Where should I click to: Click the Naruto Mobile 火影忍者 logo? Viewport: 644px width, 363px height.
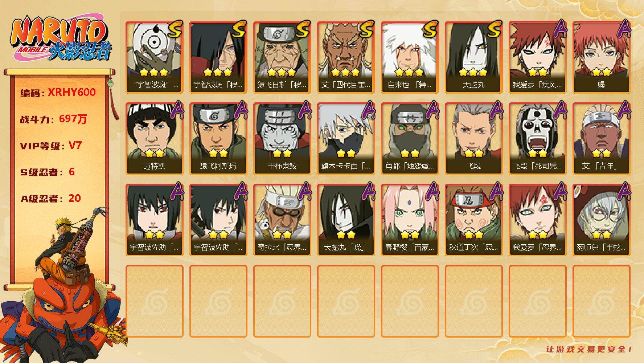(61, 40)
